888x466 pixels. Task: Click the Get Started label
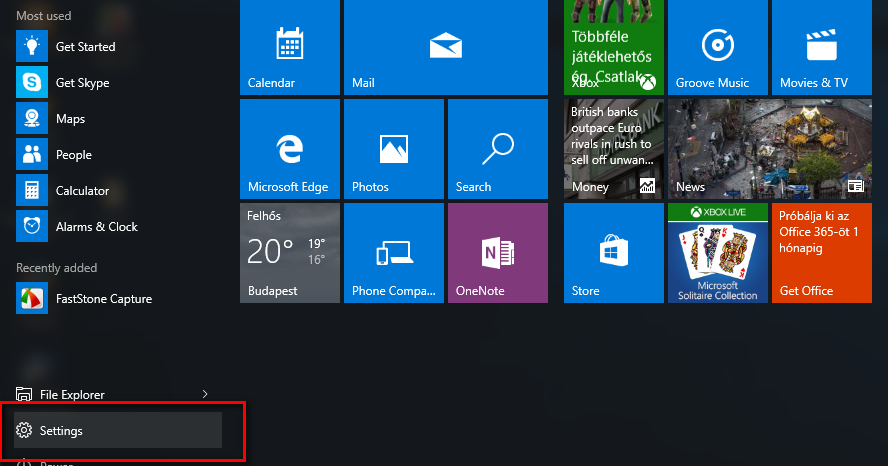86,47
